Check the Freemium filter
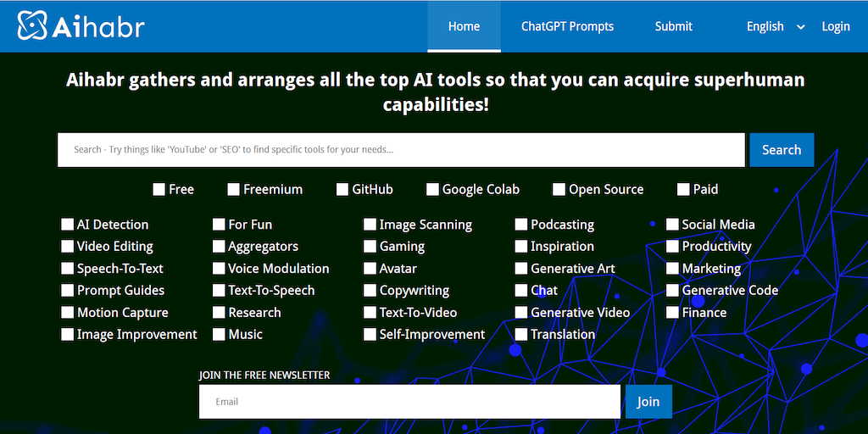Viewport: 868px width, 434px height. 234,189
